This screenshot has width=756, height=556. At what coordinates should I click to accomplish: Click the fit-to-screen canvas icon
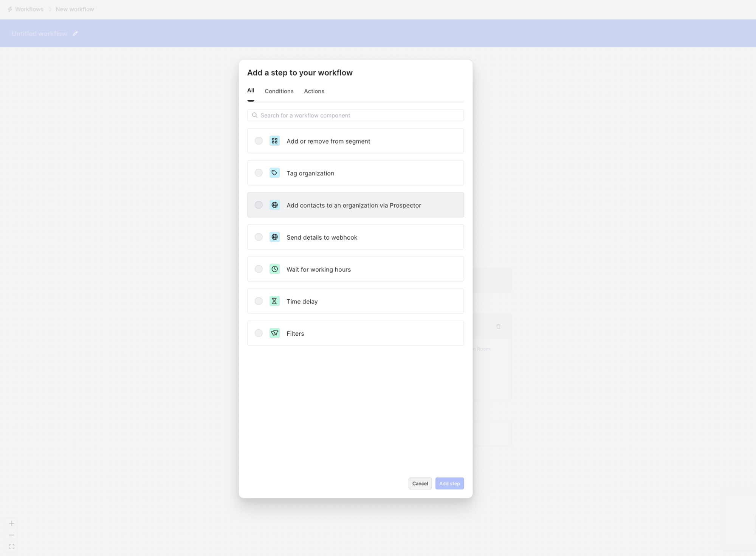click(x=12, y=547)
